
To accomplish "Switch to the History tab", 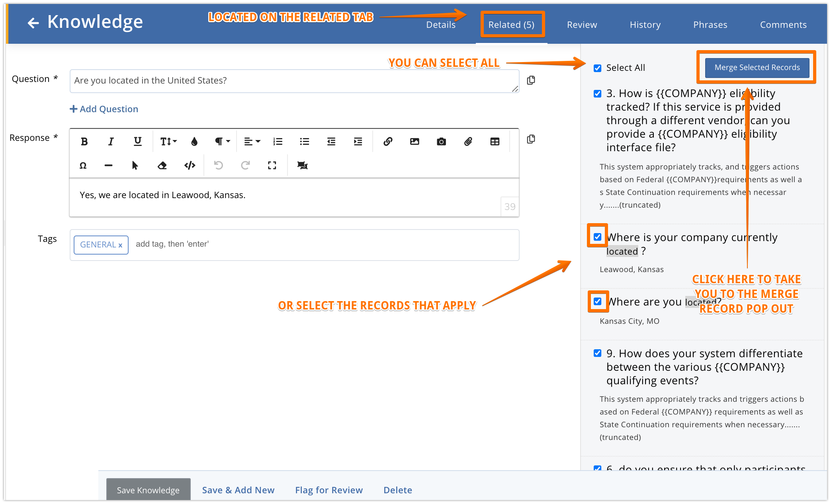I will [x=645, y=25].
